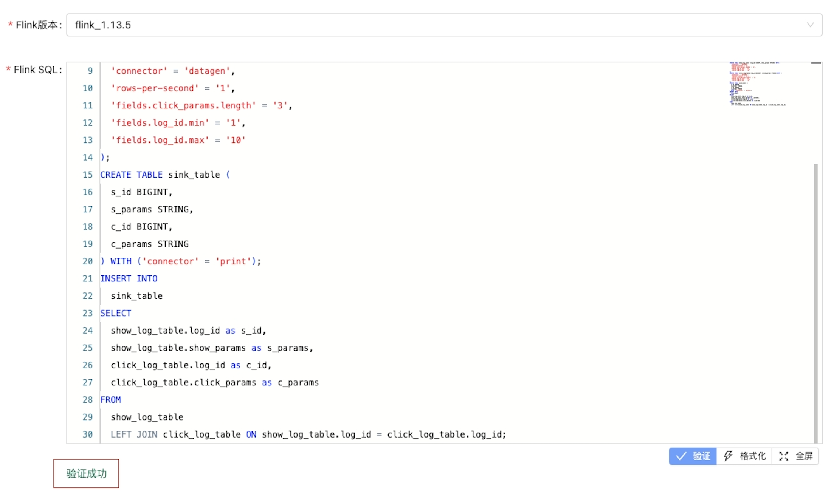Click the 'rows-per-second' option text
Image resolution: width=837 pixels, height=504 pixels.
pyautogui.click(x=155, y=88)
